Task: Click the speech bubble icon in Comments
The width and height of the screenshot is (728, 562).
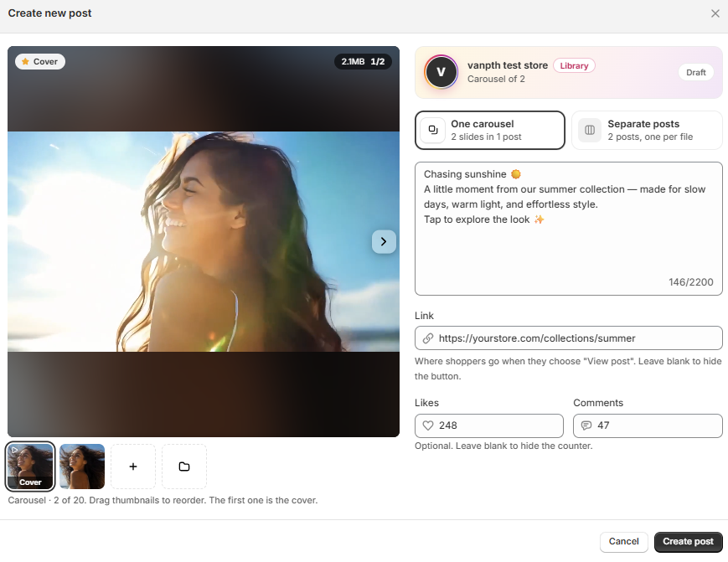Action: coord(586,425)
